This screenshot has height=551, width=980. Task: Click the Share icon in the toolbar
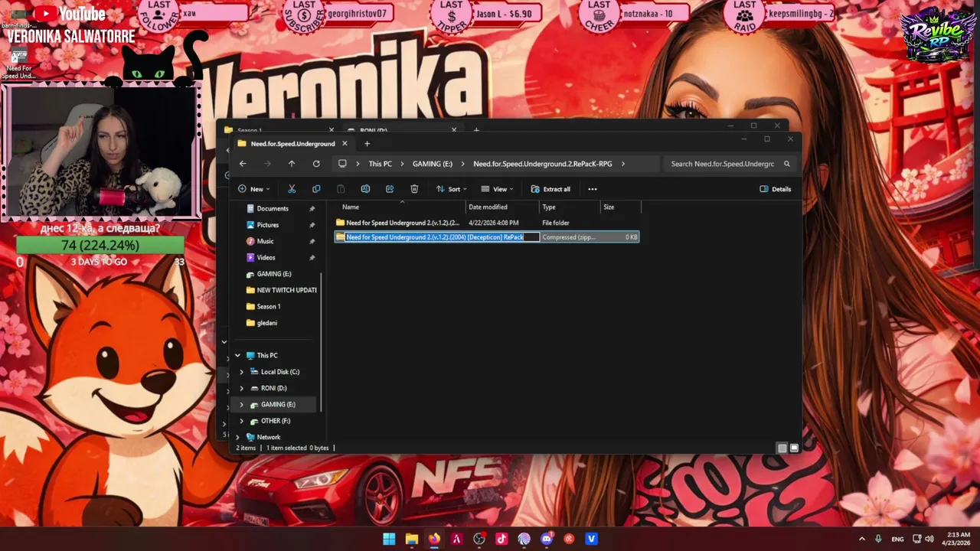click(x=390, y=189)
